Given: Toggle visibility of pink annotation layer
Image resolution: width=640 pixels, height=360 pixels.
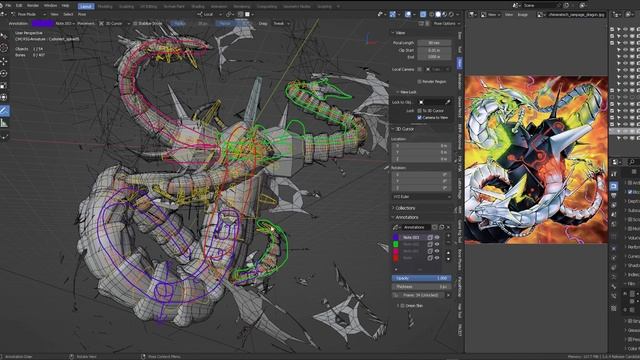Looking at the screenshot, I should (437, 251).
